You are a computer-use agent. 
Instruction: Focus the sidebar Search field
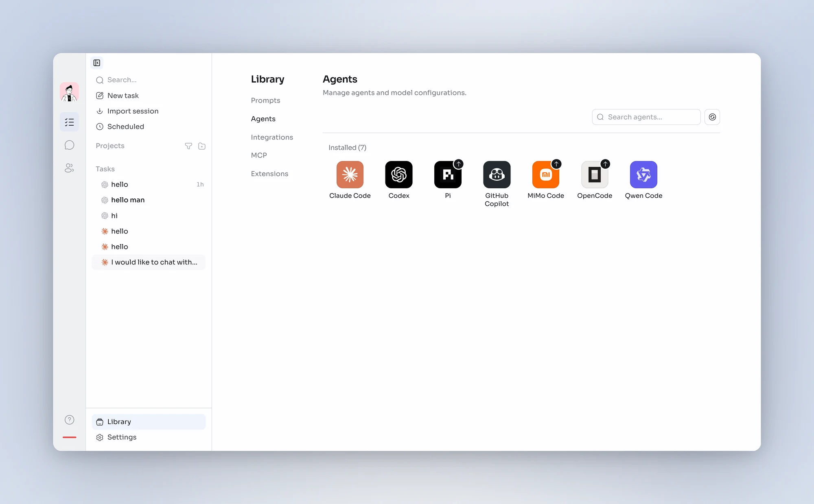(x=149, y=80)
